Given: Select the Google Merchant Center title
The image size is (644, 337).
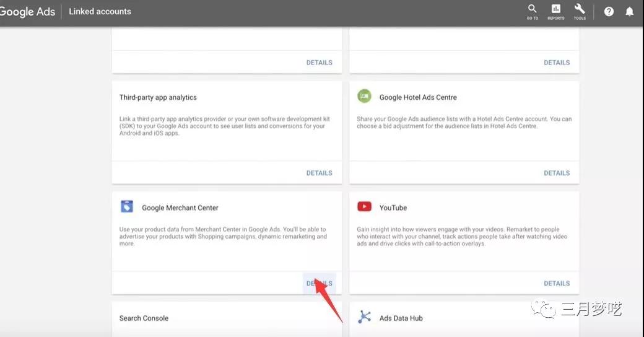Looking at the screenshot, I should [180, 208].
